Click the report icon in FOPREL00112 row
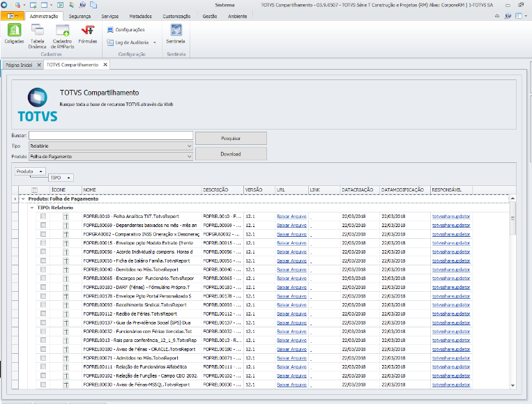The image size is (532, 404). pos(66,314)
